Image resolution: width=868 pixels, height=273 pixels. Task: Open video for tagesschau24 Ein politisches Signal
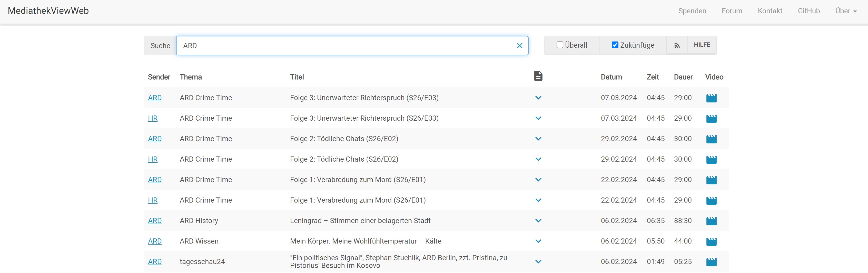[x=711, y=262]
